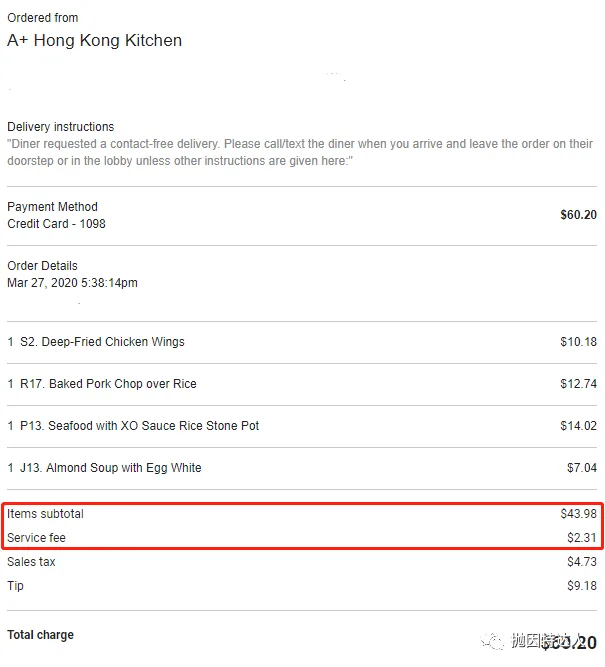Click the Total charge label
605x667 pixels.
(40, 635)
